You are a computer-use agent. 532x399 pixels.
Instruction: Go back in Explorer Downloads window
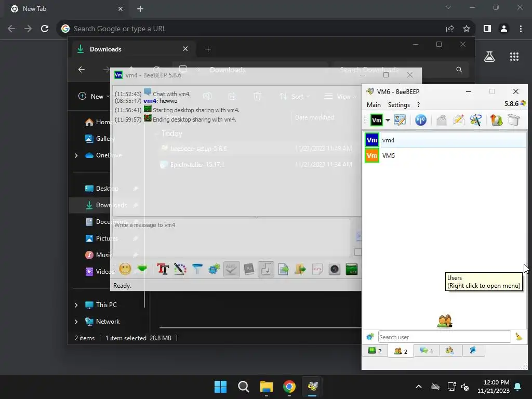pyautogui.click(x=82, y=70)
